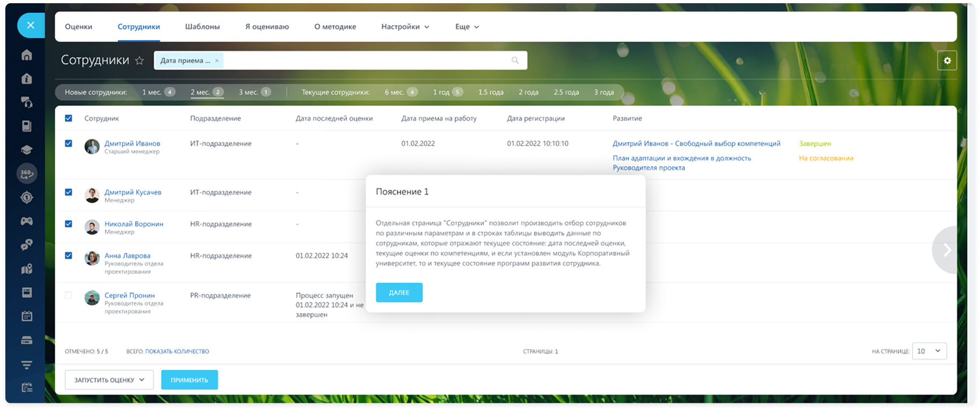Screen dimensions: 980x411
Task: Open grid settings with the gear icon
Action: pyautogui.click(x=947, y=60)
